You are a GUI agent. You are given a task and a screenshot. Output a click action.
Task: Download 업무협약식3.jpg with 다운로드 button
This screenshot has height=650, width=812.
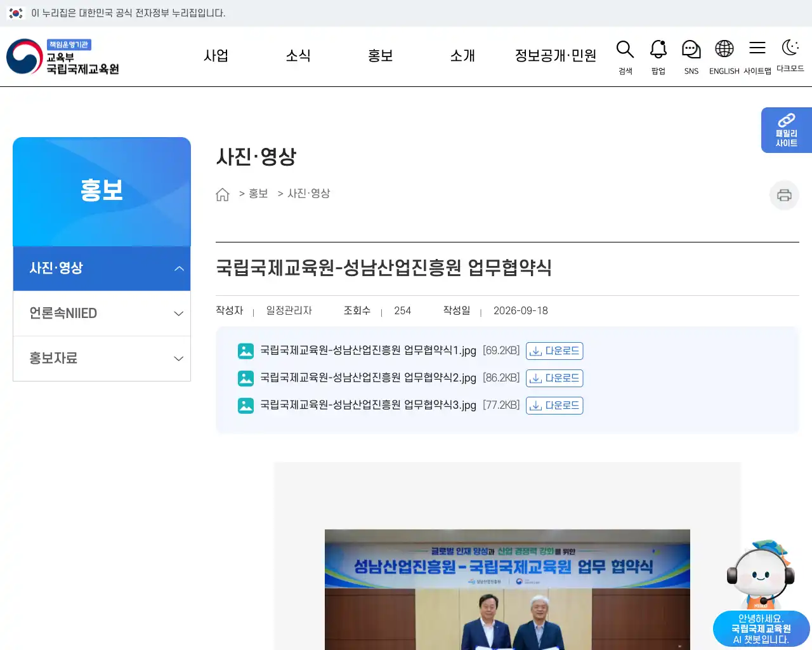[x=554, y=406]
